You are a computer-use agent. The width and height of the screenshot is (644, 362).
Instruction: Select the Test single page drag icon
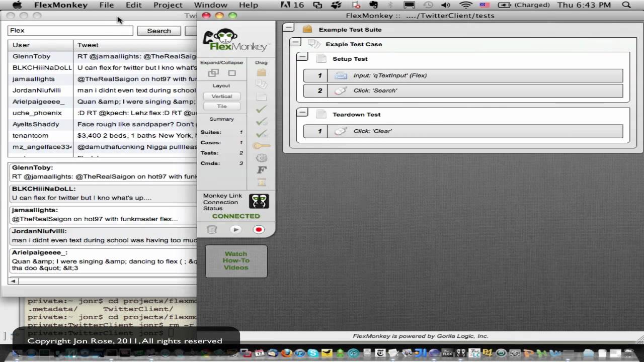click(261, 97)
